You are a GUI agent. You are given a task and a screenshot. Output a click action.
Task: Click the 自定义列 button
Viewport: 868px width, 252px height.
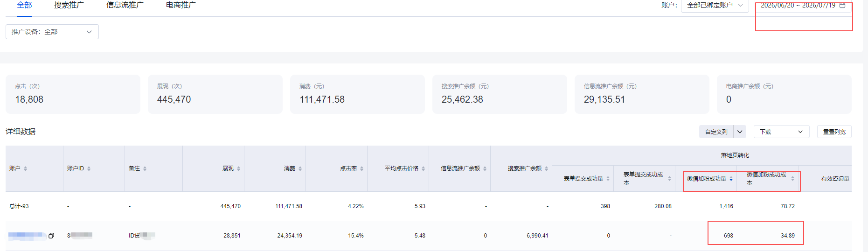(x=716, y=132)
